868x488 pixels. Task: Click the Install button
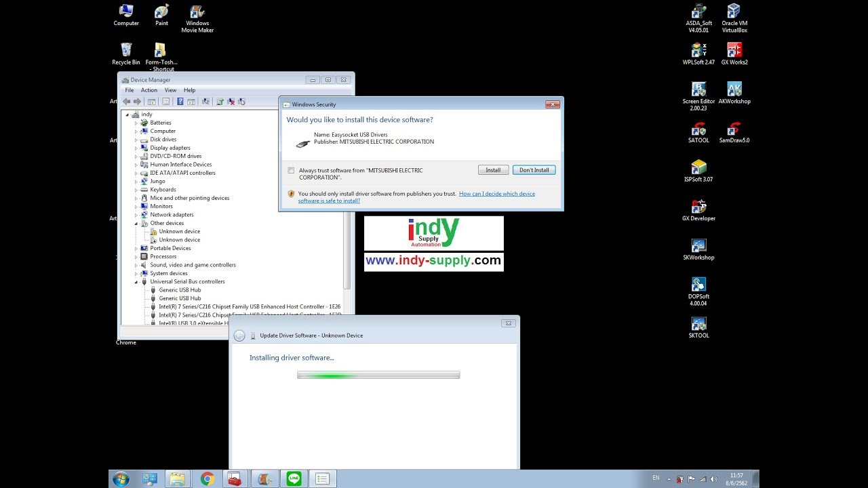tap(493, 170)
